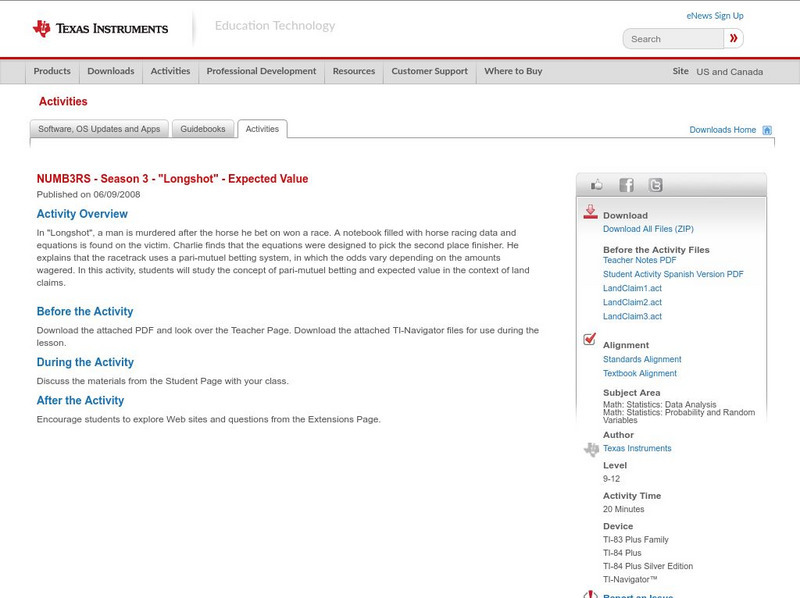This screenshot has height=598, width=800.
Task: Download All Files (ZIP)
Action: click(648, 229)
